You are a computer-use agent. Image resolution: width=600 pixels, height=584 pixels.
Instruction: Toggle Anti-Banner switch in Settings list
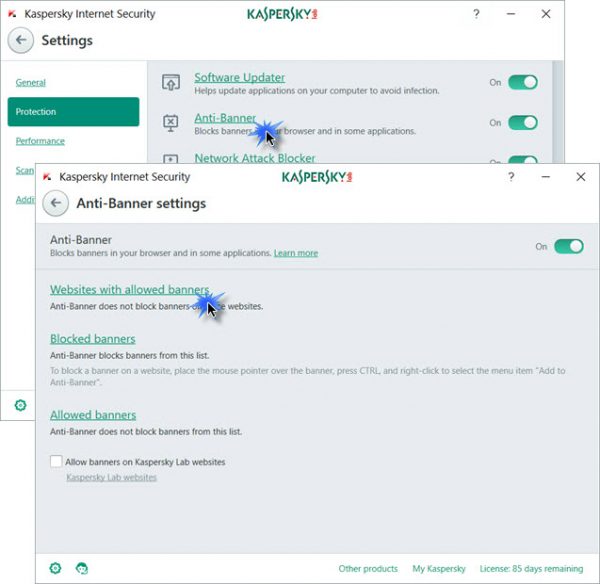click(x=523, y=123)
